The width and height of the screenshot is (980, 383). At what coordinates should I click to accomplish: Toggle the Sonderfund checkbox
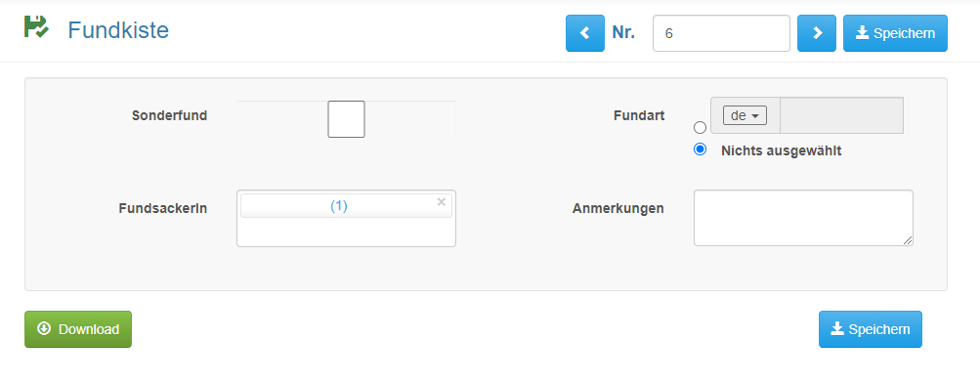click(346, 119)
